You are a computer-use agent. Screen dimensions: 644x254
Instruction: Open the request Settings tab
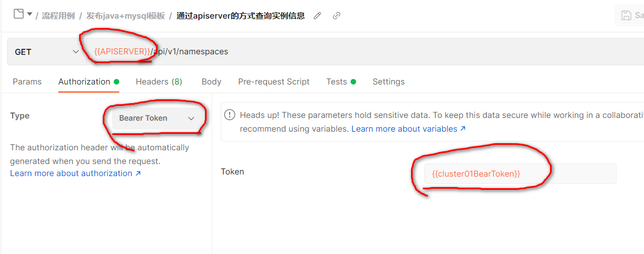pyautogui.click(x=388, y=82)
